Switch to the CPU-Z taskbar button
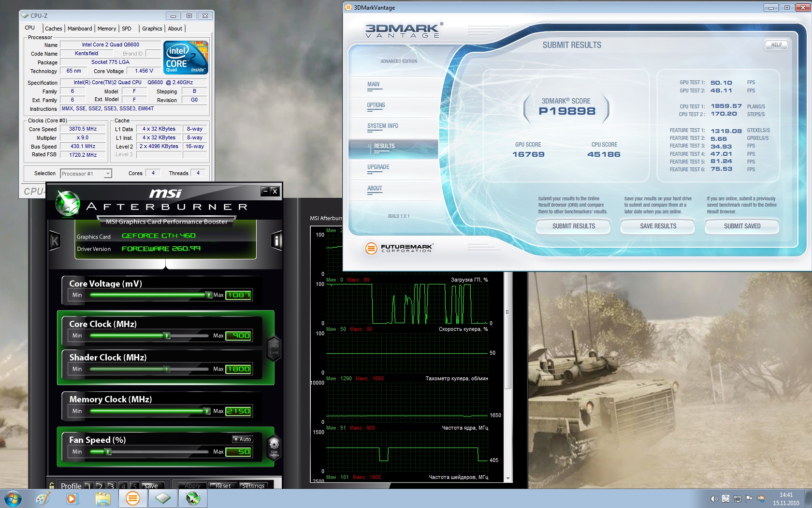 point(163,498)
